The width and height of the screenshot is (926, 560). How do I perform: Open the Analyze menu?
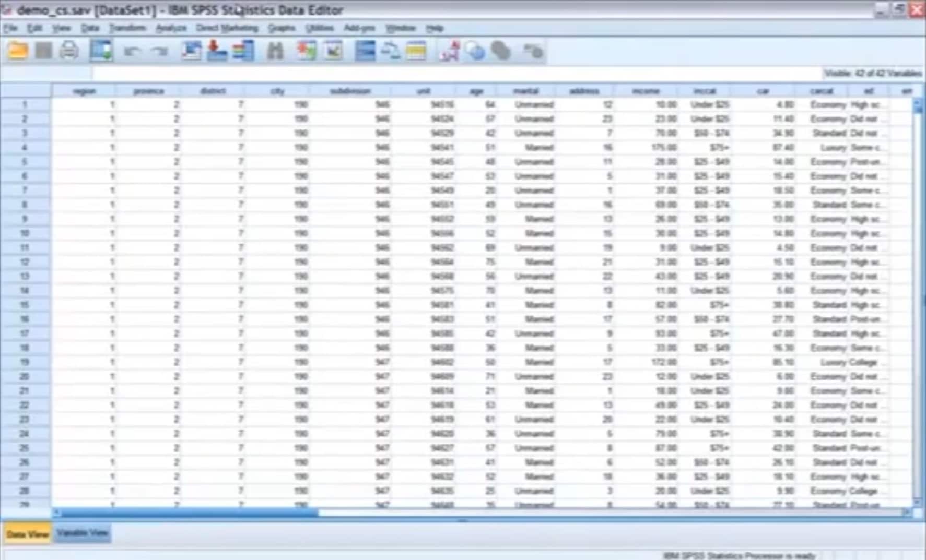pyautogui.click(x=171, y=28)
